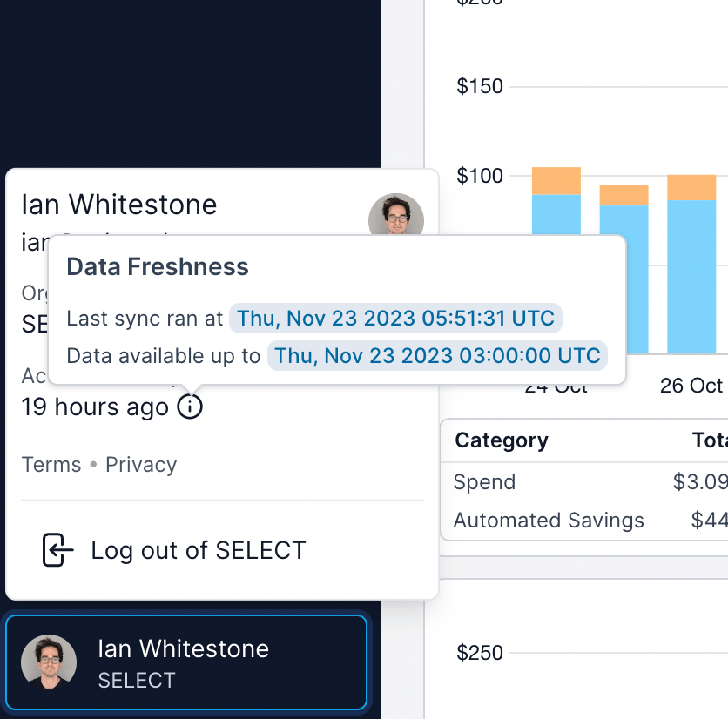The height and width of the screenshot is (719, 728).
Task: Open the Privacy link
Action: pyautogui.click(x=141, y=465)
